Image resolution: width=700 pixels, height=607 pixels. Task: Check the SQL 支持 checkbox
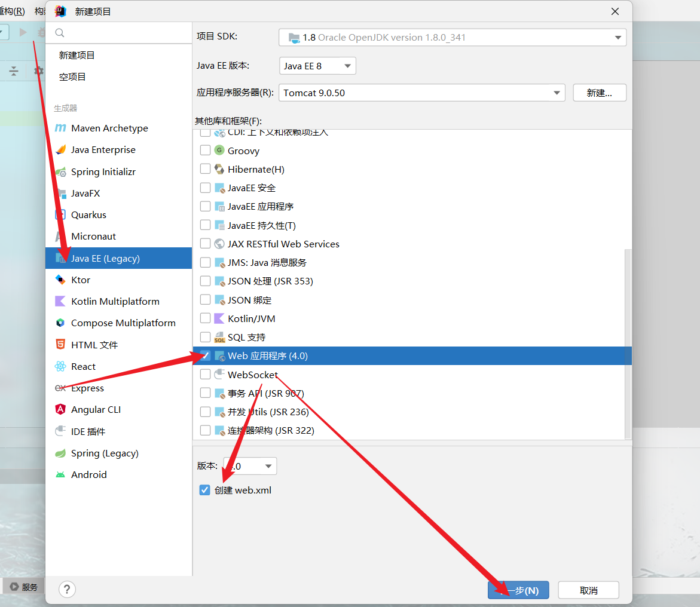(206, 337)
